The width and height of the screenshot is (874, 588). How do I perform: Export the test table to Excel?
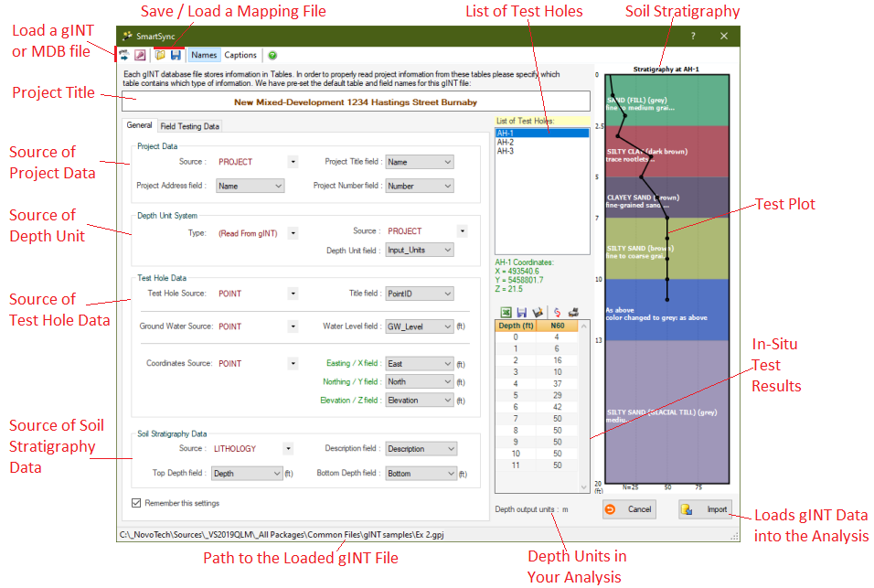point(506,312)
